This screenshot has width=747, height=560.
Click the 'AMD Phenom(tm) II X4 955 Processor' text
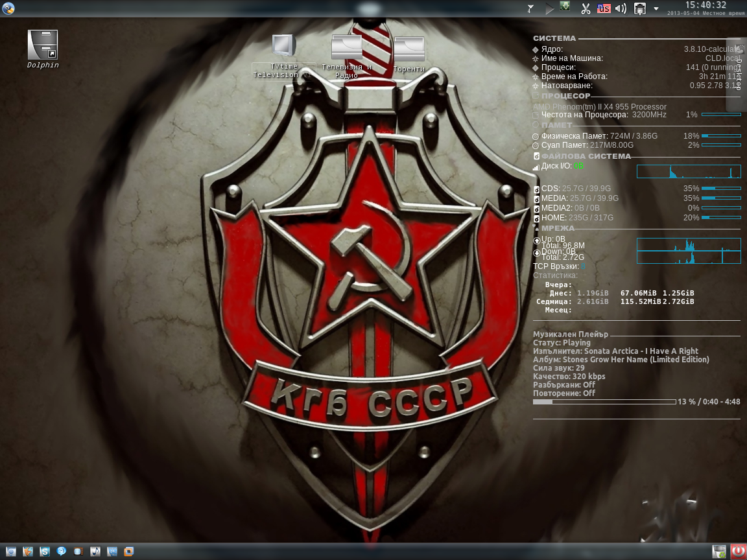click(x=599, y=107)
